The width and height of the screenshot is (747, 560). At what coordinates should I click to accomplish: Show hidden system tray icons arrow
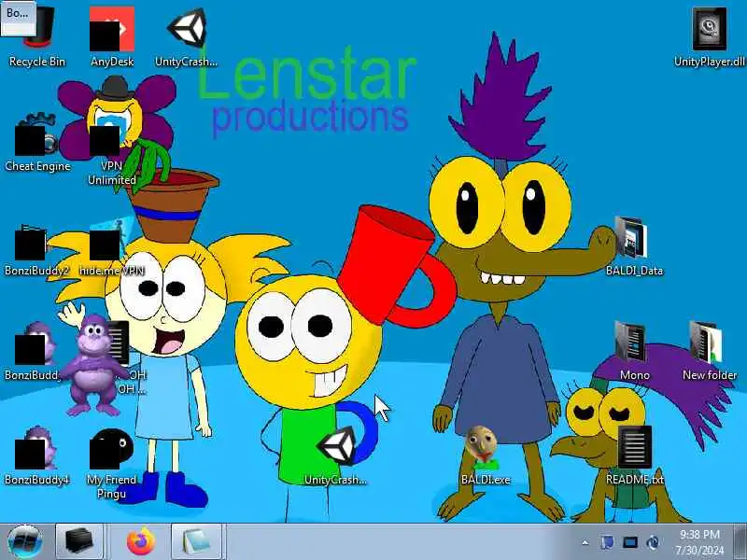point(585,542)
